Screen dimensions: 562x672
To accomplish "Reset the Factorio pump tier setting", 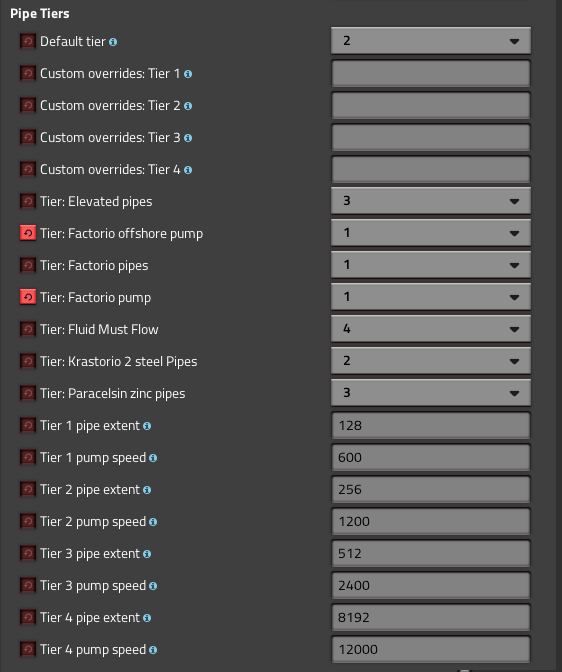I will (28, 297).
